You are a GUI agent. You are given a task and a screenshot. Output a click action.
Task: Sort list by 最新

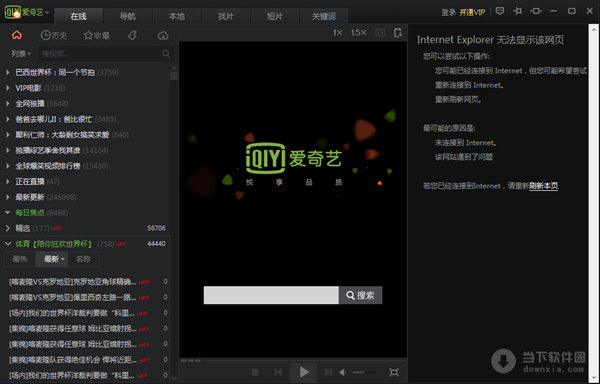51,259
